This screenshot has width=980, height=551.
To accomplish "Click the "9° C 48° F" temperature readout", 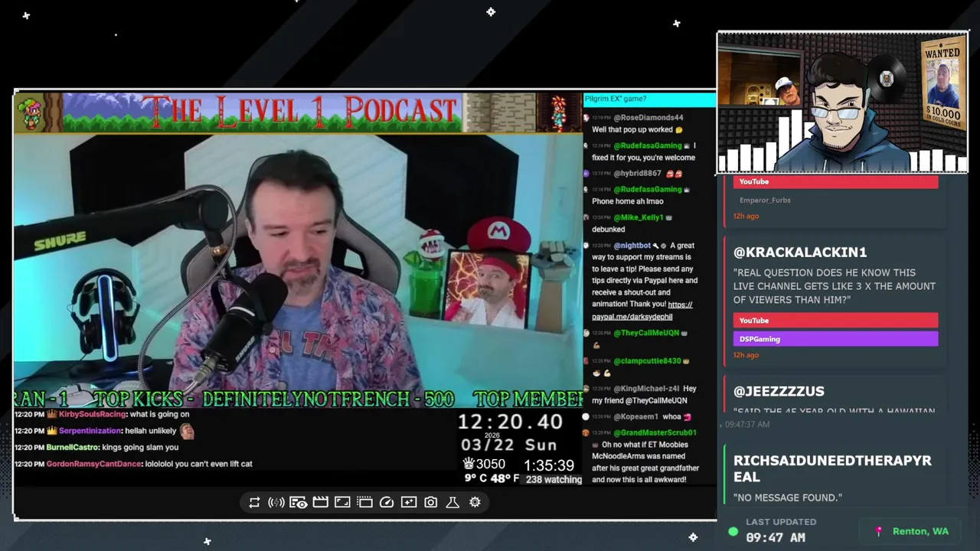I will tap(492, 479).
